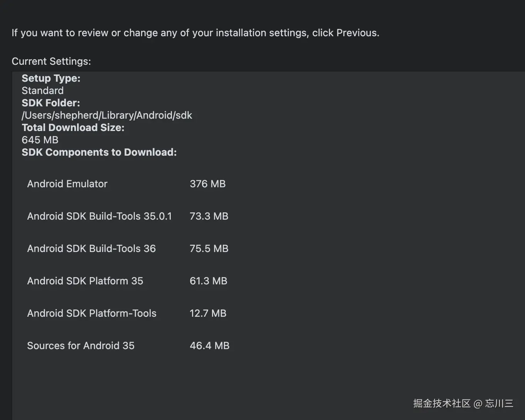Click the SDK Components to Download heading
Screen dimensions: 525x420
point(99,152)
